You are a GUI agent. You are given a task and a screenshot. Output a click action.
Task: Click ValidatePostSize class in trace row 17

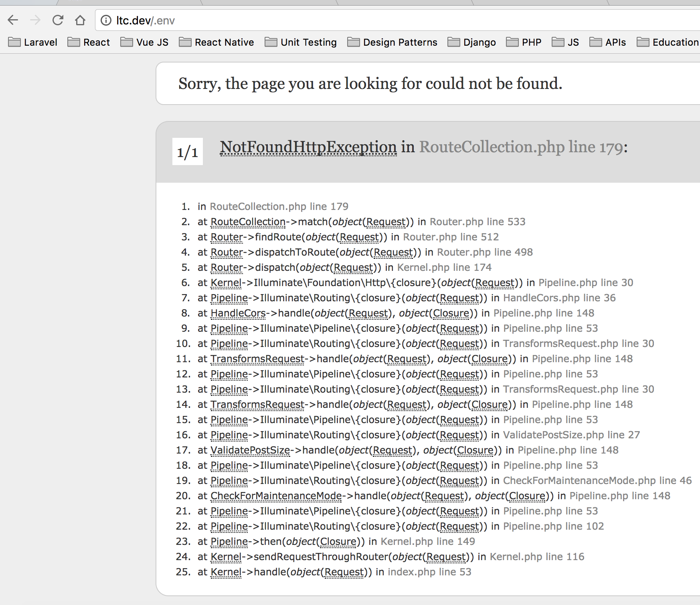coord(250,450)
